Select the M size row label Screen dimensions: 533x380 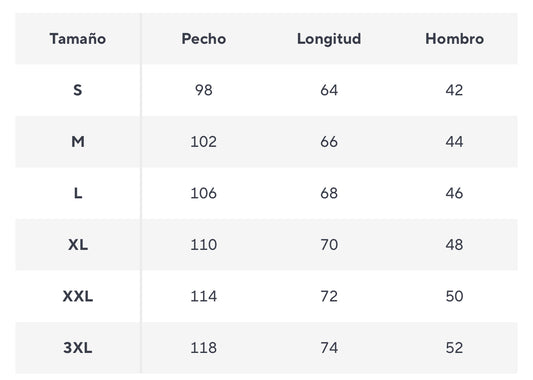pos(78,142)
